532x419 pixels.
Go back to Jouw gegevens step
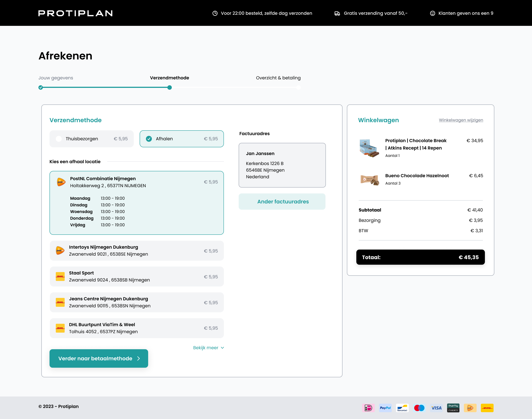(56, 78)
